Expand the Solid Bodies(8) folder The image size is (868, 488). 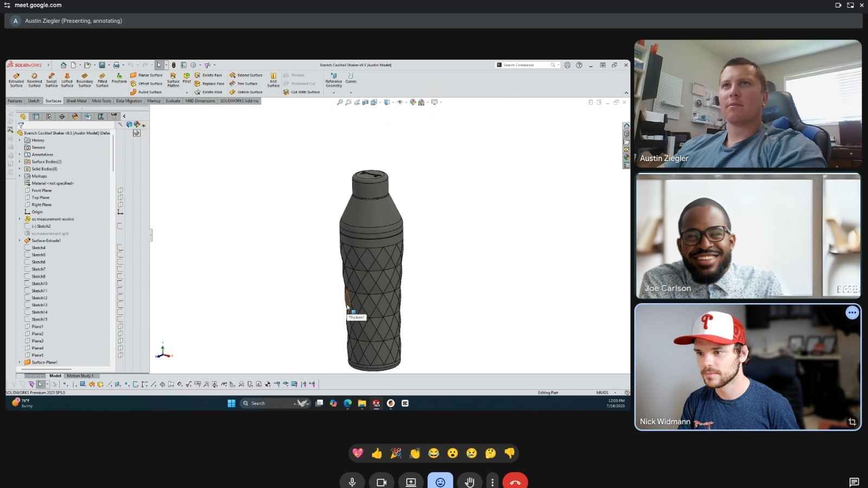click(x=20, y=169)
